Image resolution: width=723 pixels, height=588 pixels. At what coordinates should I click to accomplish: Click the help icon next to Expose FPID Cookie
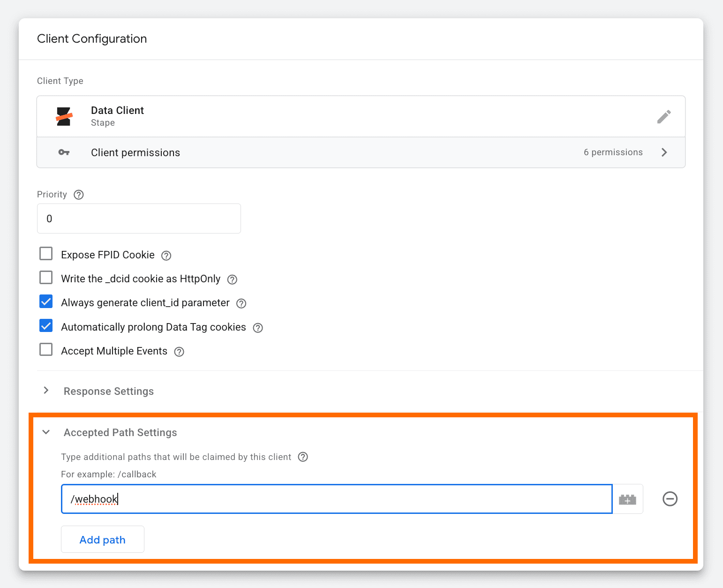click(x=166, y=255)
